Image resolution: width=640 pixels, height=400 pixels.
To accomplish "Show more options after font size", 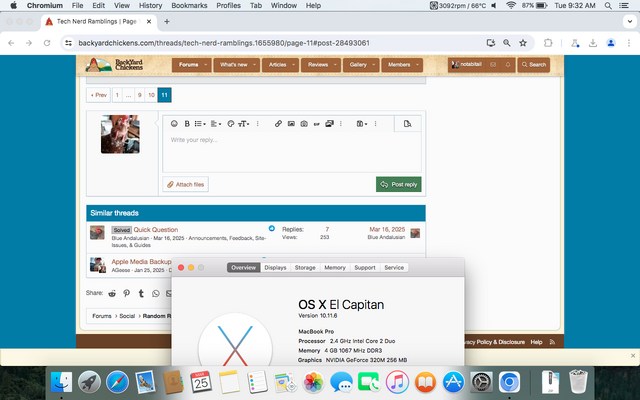I will pyautogui.click(x=258, y=124).
